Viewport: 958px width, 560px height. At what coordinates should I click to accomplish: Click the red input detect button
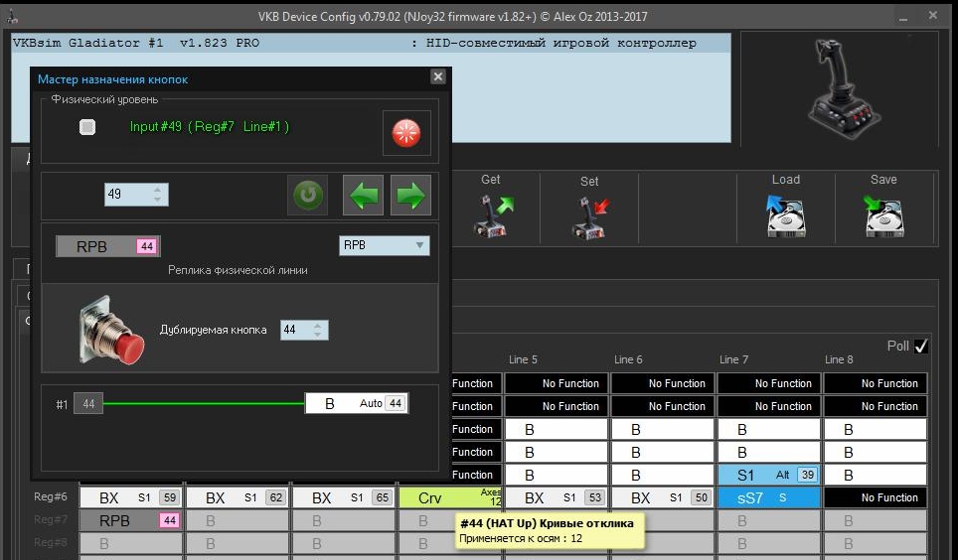(406, 133)
